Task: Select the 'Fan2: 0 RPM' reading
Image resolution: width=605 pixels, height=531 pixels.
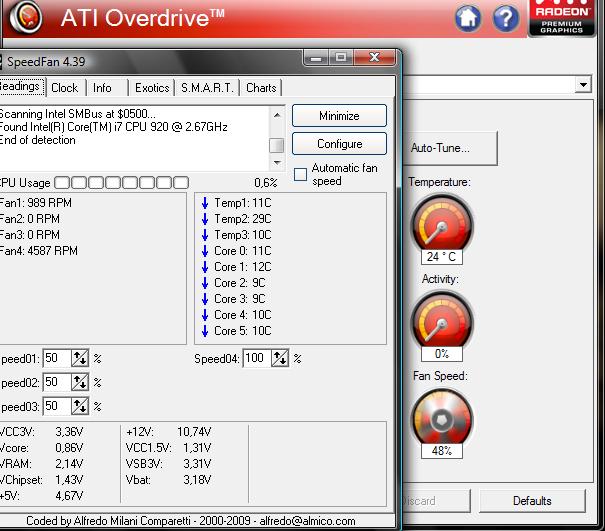Action: tap(30, 219)
